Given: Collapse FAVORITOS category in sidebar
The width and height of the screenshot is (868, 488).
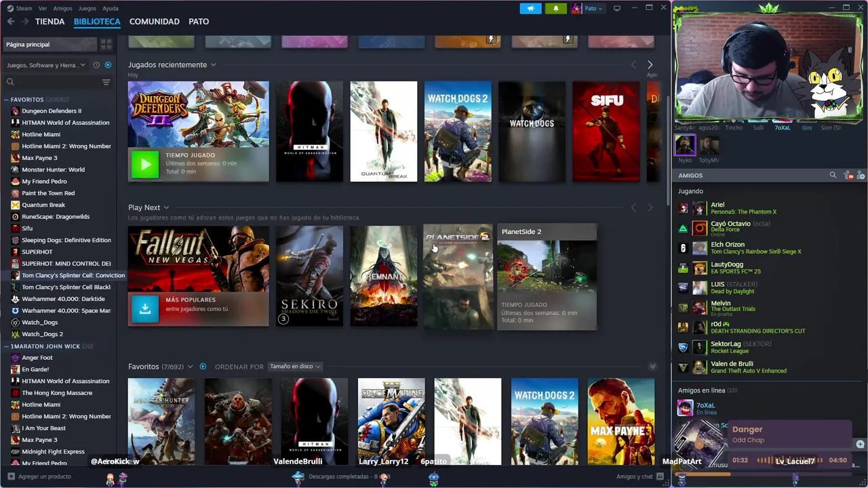Looking at the screenshot, I should point(6,100).
